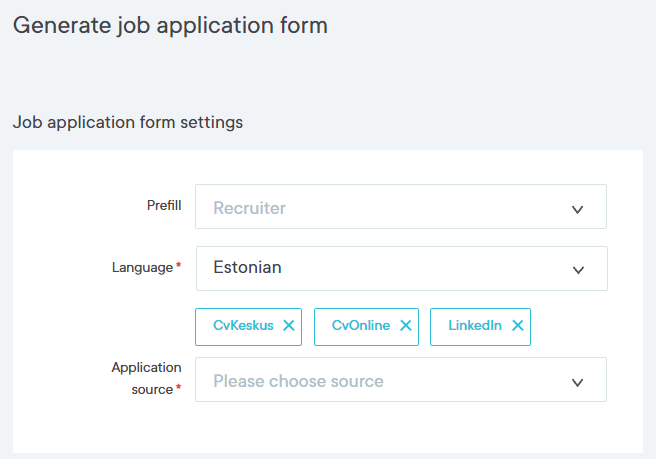Click the Language dropdown chevron arrow
This screenshot has height=459, width=656.
578,270
